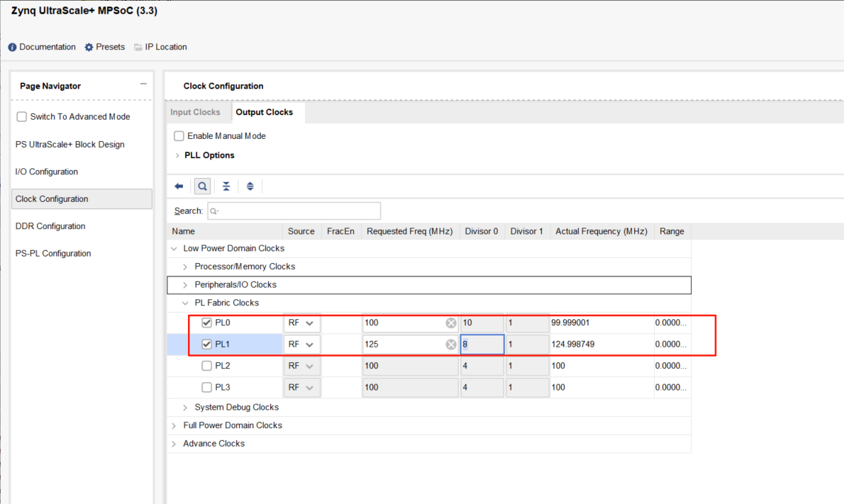Screen dimensions: 844x504
Task: Click PL1 Divisor 0 field showing 8
Action: 482,345
